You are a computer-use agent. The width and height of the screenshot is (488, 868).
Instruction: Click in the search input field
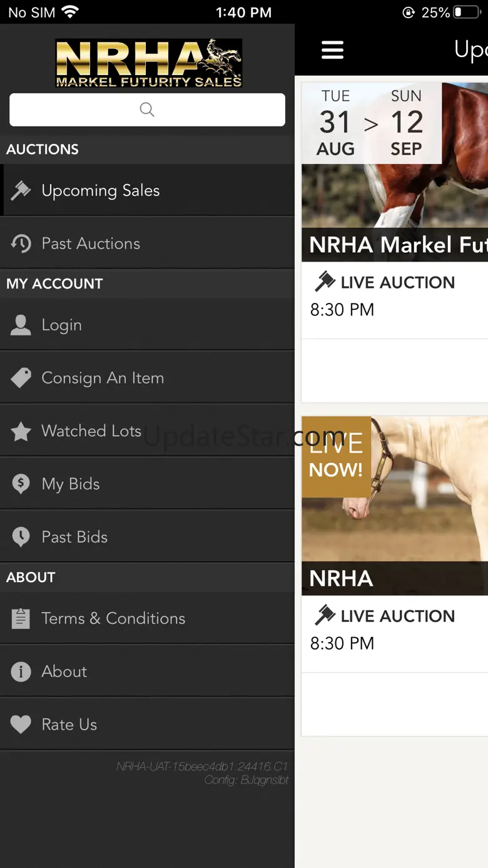tap(147, 110)
